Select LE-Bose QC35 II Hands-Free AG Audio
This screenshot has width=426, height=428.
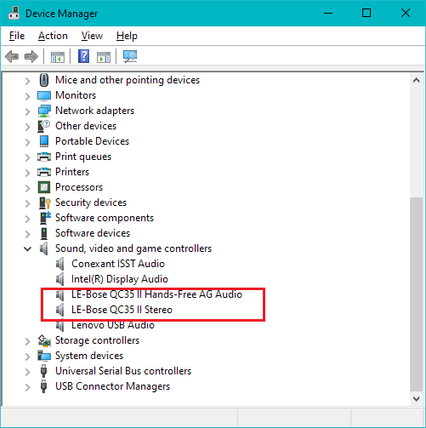point(156,294)
